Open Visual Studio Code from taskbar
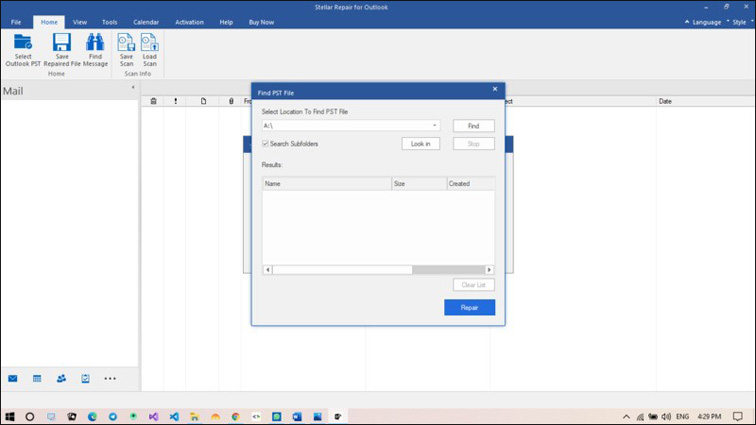 174,416
